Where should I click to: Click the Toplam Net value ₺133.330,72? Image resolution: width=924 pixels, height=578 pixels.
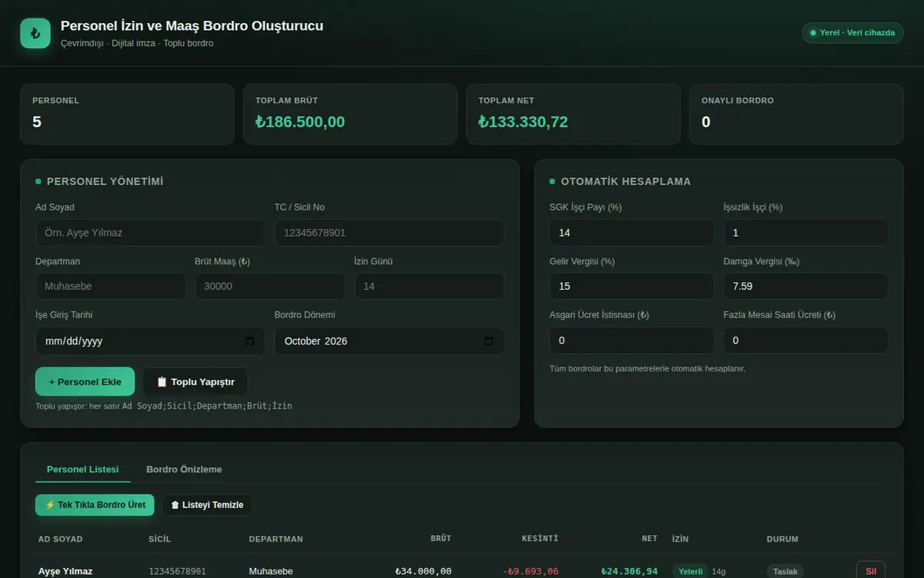click(x=523, y=122)
